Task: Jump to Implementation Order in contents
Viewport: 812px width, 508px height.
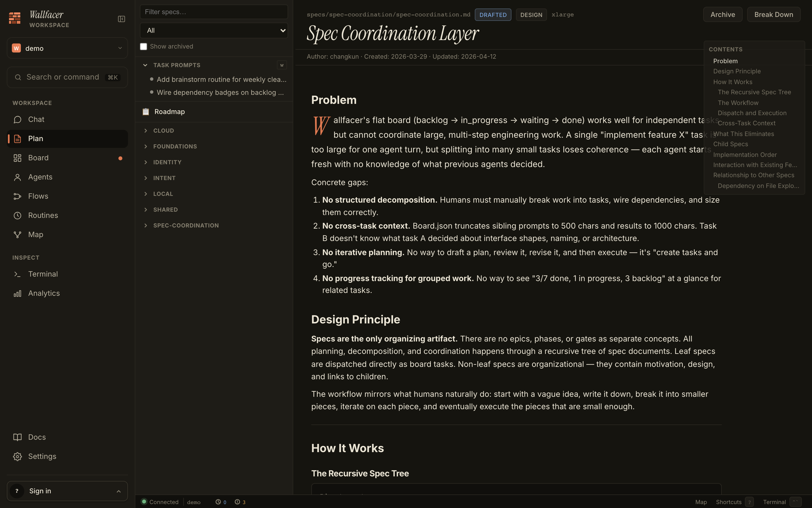Action: tap(745, 155)
